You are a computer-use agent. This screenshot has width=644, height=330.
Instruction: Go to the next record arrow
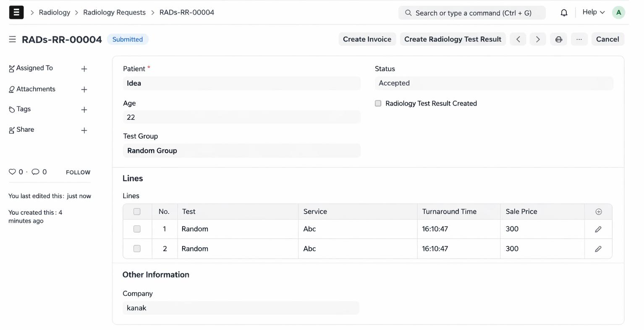click(538, 39)
